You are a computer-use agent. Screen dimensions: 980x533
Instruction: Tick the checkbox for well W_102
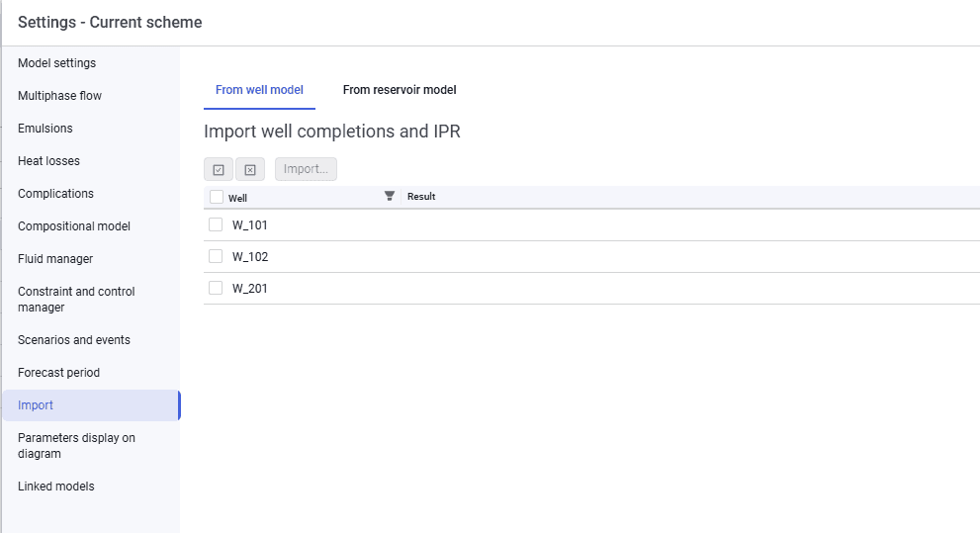click(x=216, y=256)
